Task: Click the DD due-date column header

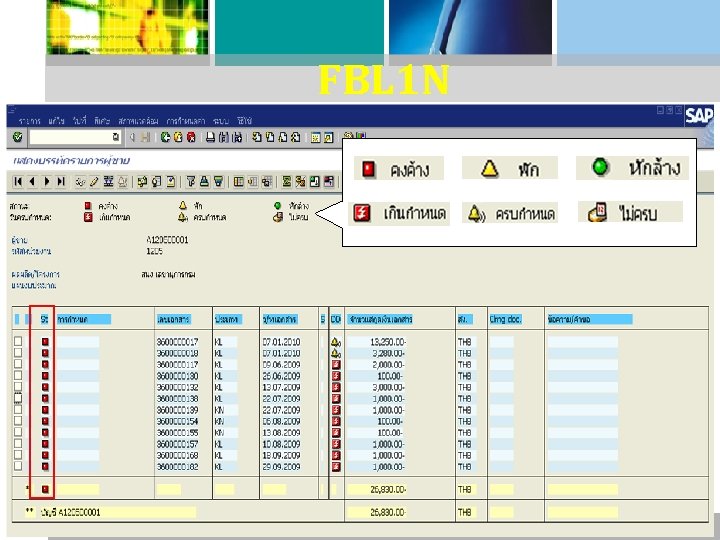Action: [336, 319]
